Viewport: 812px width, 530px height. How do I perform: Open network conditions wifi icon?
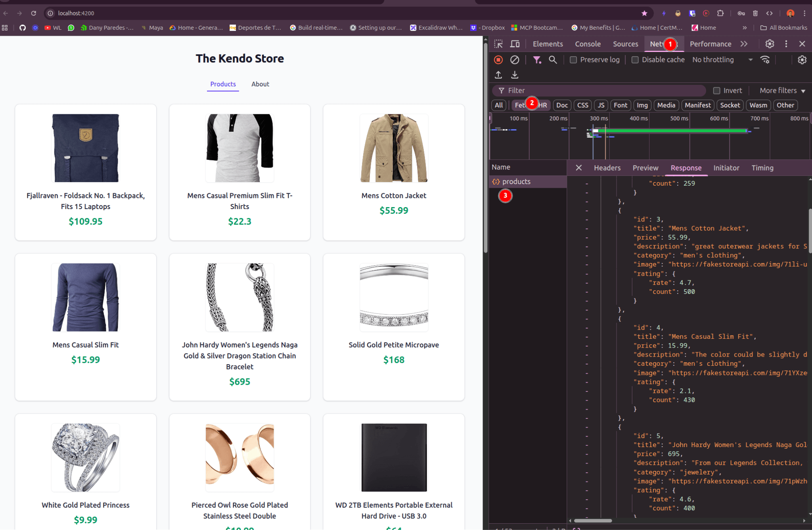[765, 60]
